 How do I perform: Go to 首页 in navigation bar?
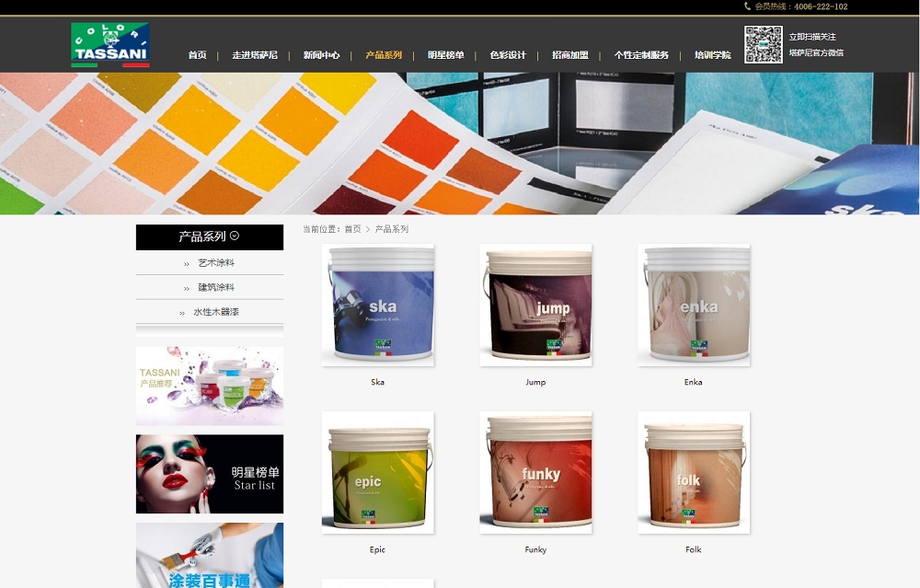click(x=197, y=55)
